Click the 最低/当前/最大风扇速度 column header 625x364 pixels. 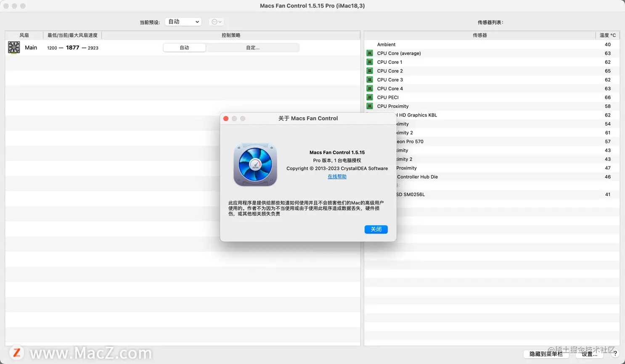coord(72,35)
